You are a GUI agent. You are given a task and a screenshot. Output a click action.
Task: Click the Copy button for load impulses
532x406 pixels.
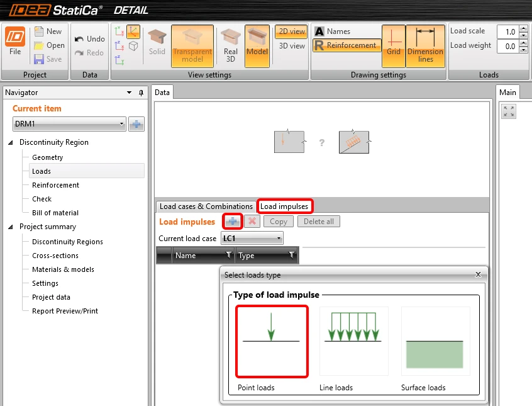click(x=278, y=222)
